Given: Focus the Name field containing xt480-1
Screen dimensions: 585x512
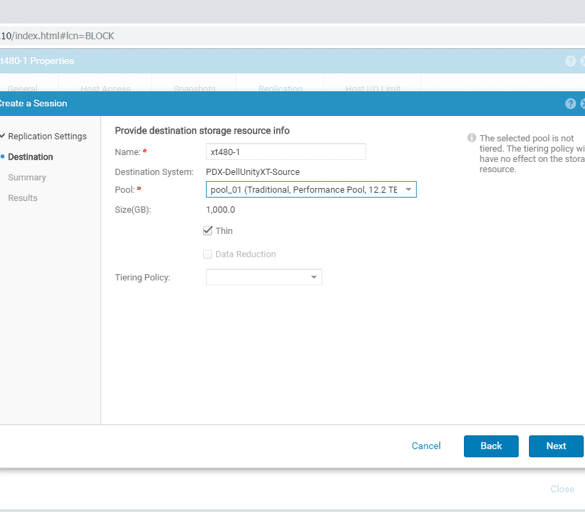Looking at the screenshot, I should [x=286, y=152].
